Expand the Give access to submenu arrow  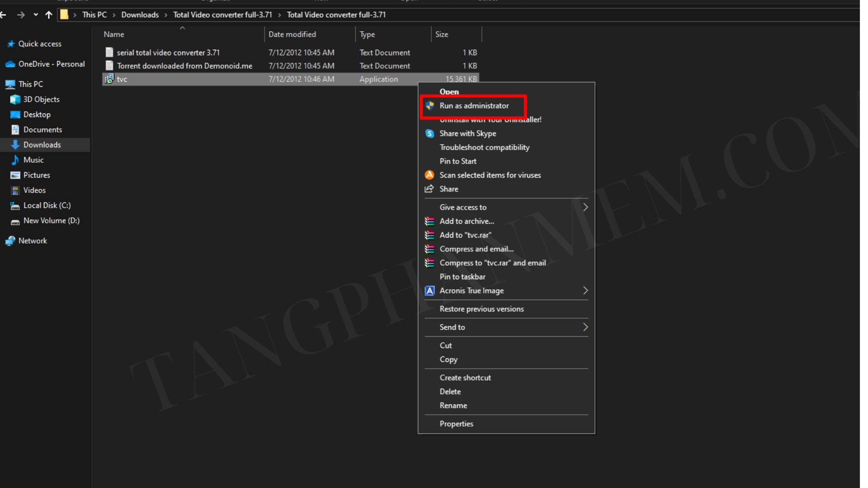pos(585,207)
